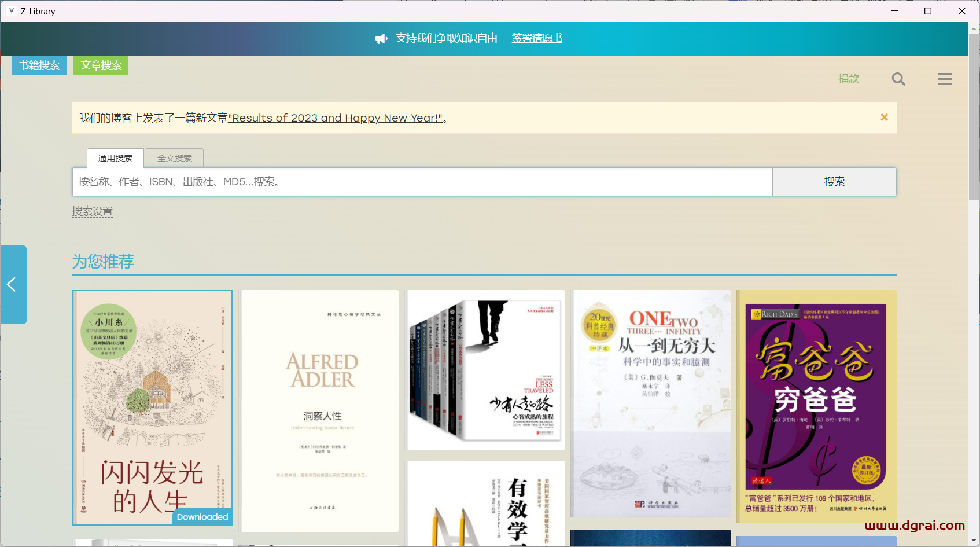Click the 搜索 button

click(x=834, y=182)
